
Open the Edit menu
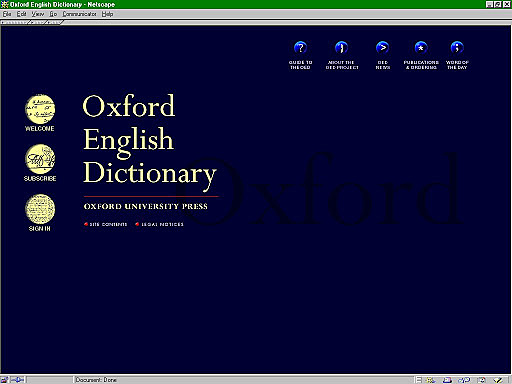[21, 14]
